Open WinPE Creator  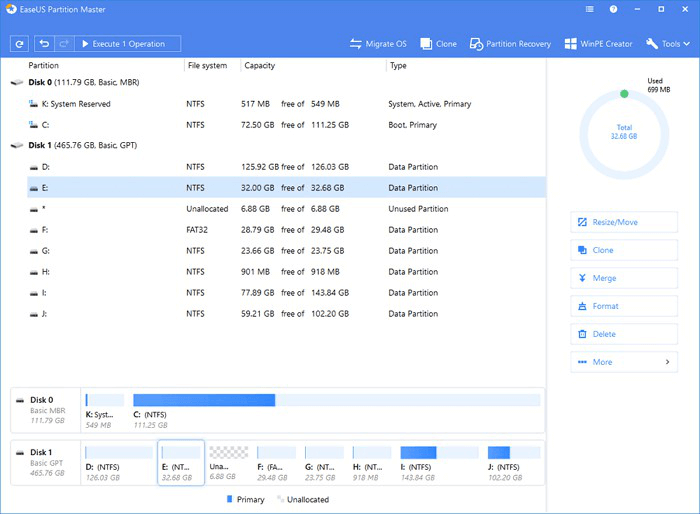599,44
